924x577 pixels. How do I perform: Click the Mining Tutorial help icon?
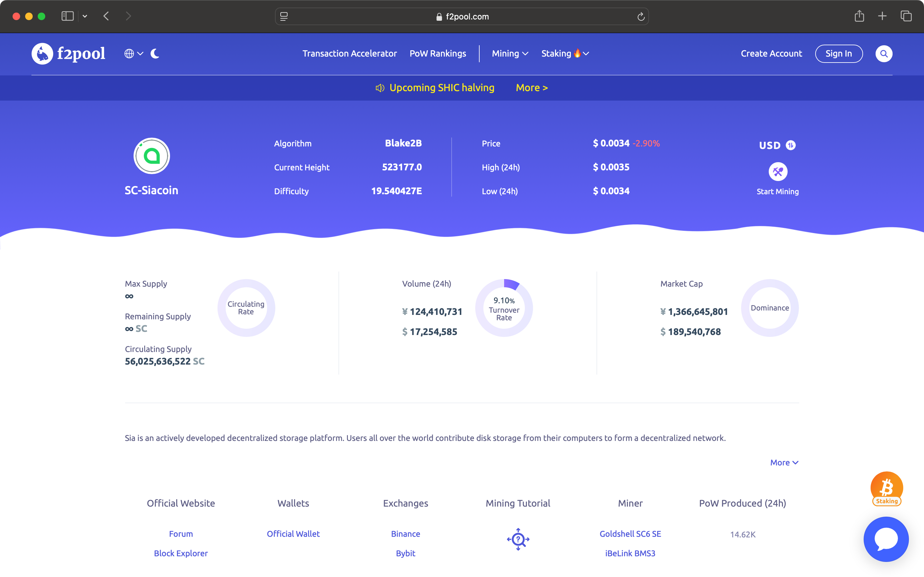(518, 539)
